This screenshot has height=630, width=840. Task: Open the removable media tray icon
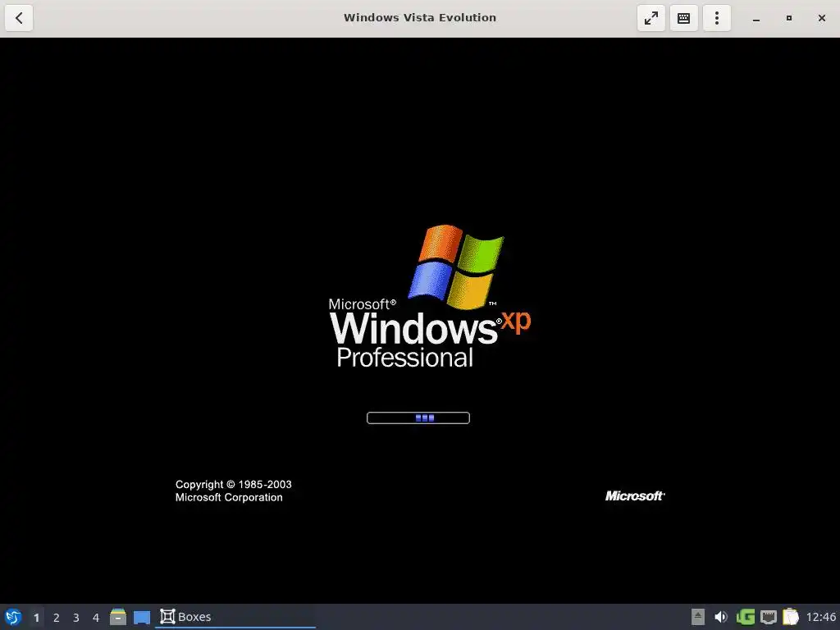pos(697,617)
